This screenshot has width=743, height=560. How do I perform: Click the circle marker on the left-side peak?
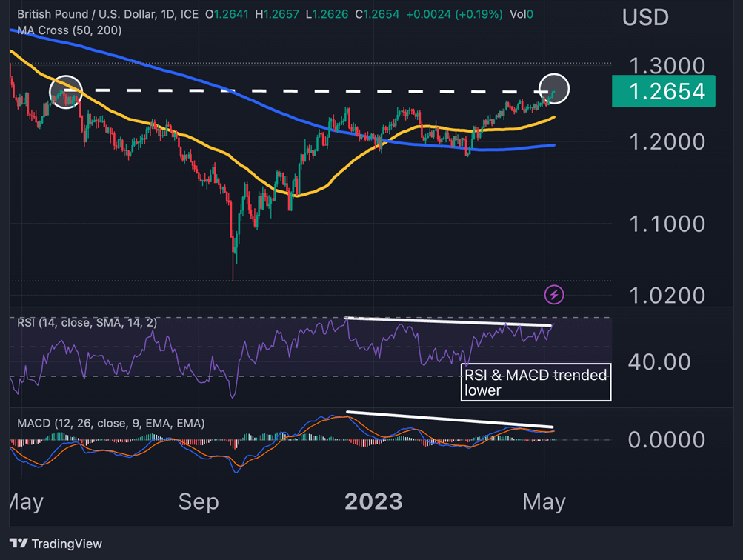[x=66, y=92]
